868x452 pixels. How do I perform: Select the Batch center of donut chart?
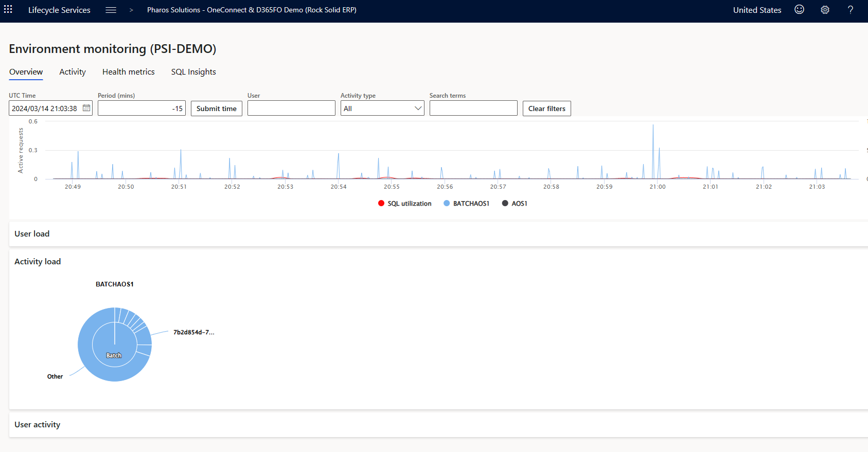coord(114,355)
